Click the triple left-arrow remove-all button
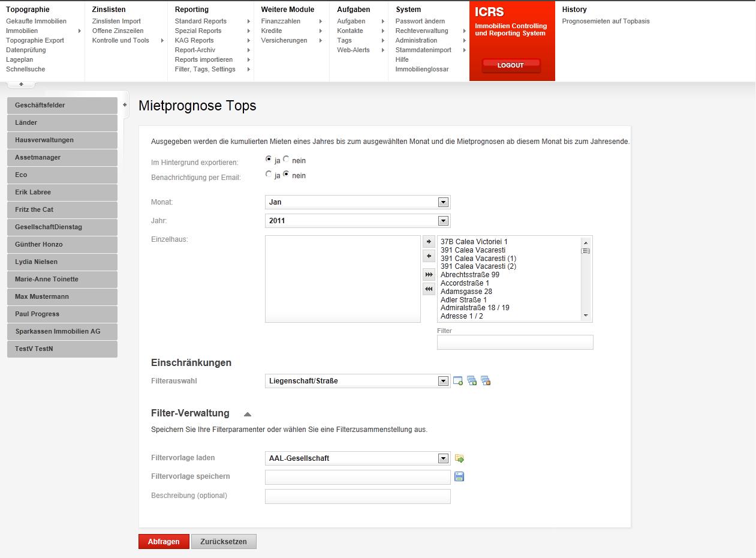The image size is (756, 558). pyautogui.click(x=429, y=289)
